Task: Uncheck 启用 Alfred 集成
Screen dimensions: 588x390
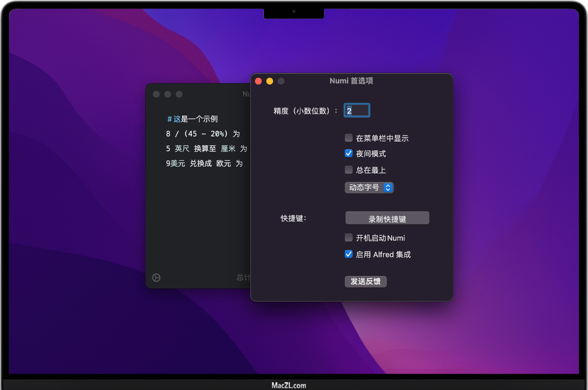Action: pyautogui.click(x=349, y=254)
